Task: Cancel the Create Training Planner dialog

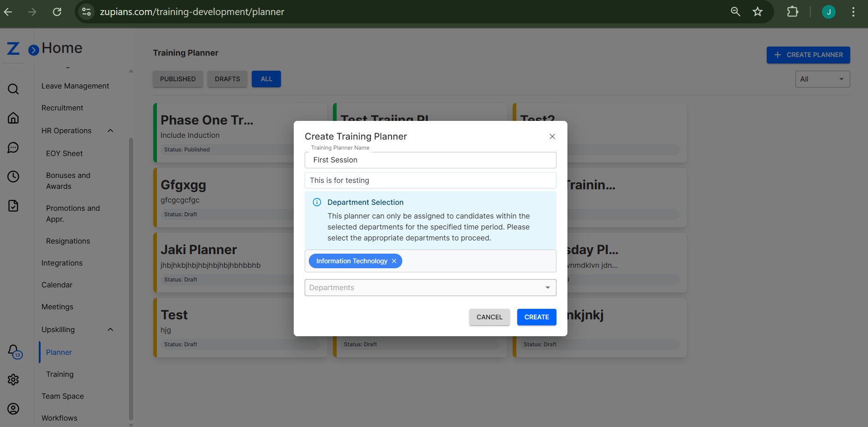Action: tap(489, 317)
